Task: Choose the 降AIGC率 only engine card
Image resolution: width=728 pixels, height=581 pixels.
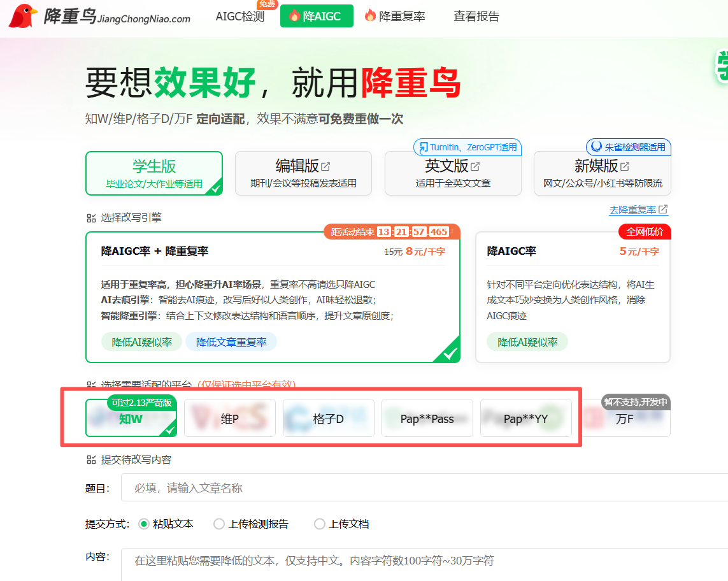Action: [x=573, y=298]
